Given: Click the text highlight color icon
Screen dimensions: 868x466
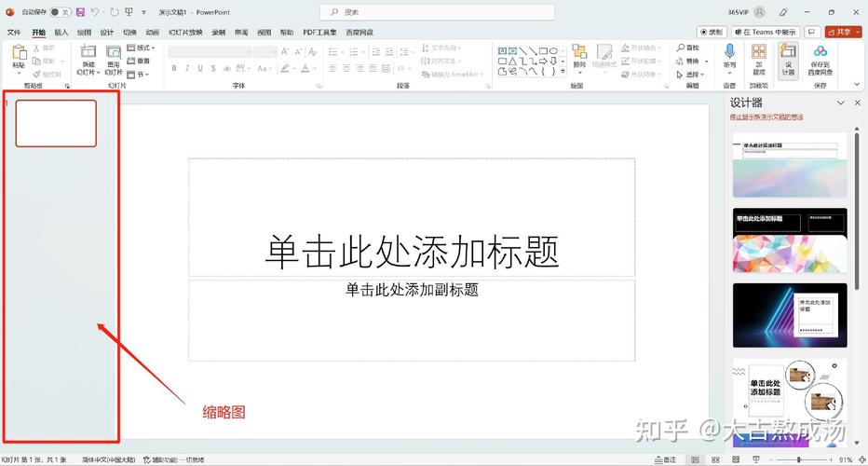Looking at the screenshot, I should pyautogui.click(x=285, y=68).
